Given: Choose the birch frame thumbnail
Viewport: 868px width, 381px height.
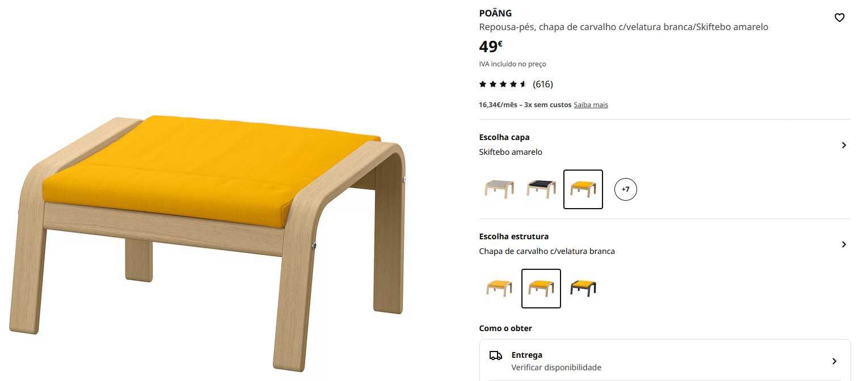Looking at the screenshot, I should 499,289.
